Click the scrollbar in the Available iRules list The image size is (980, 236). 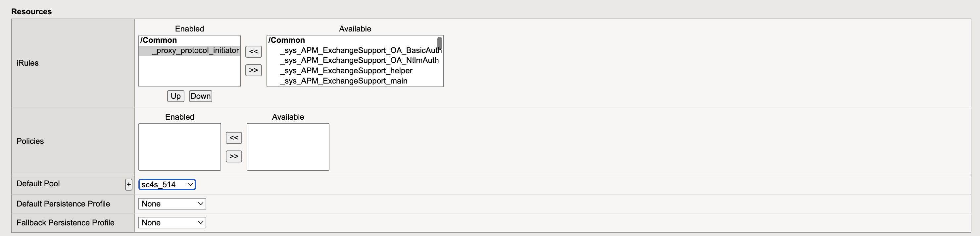439,42
